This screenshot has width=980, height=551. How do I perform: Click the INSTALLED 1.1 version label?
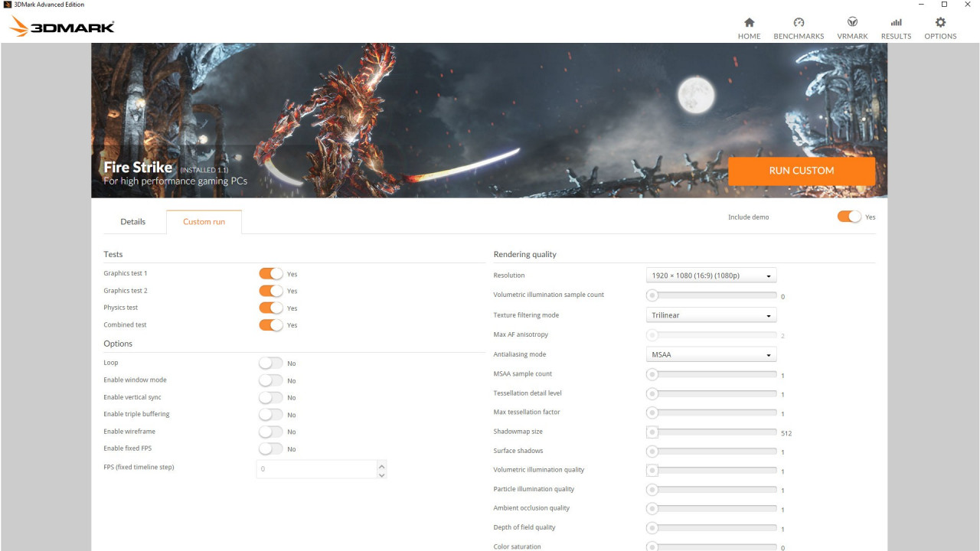point(204,169)
